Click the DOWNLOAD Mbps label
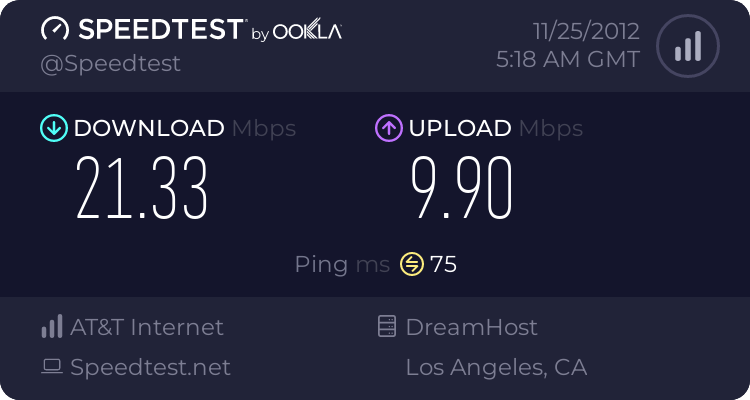Viewport: 750px width, 400px height. 185,129
